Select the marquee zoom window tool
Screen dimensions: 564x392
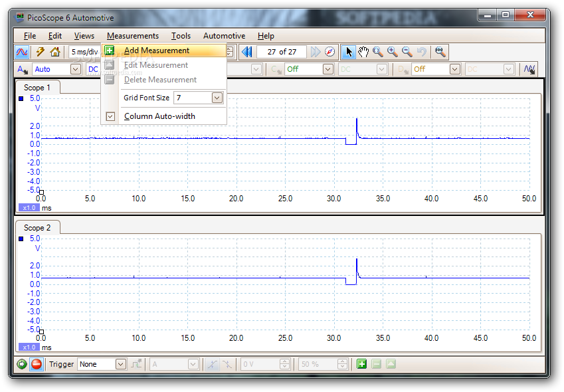(x=378, y=52)
